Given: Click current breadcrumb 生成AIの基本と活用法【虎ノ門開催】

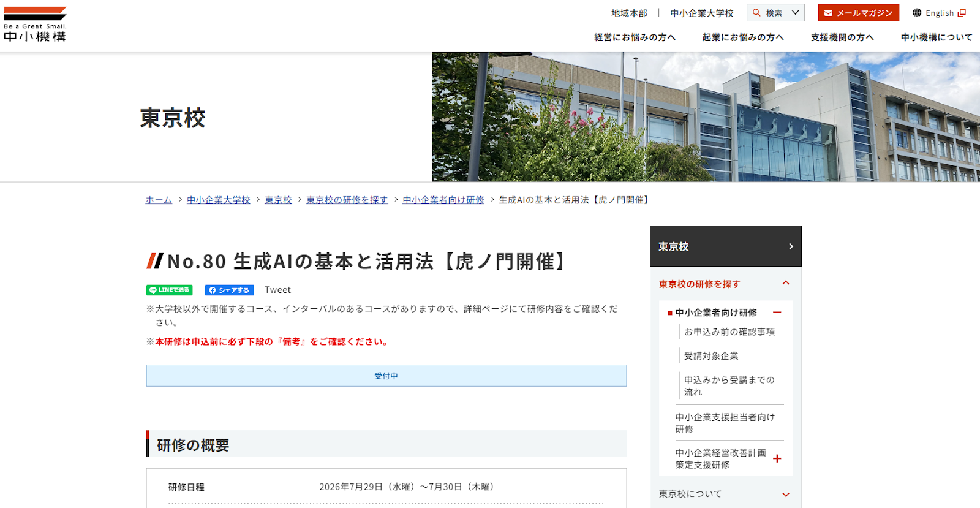Looking at the screenshot, I should tap(575, 200).
